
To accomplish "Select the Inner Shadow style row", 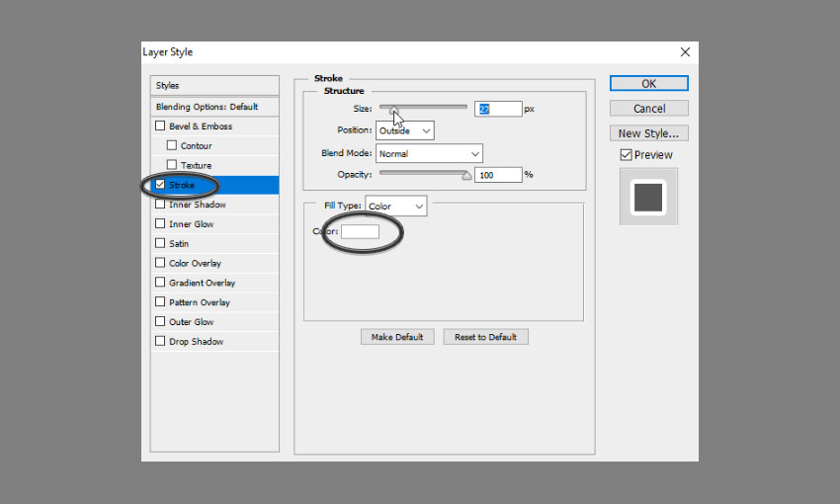I will (214, 205).
